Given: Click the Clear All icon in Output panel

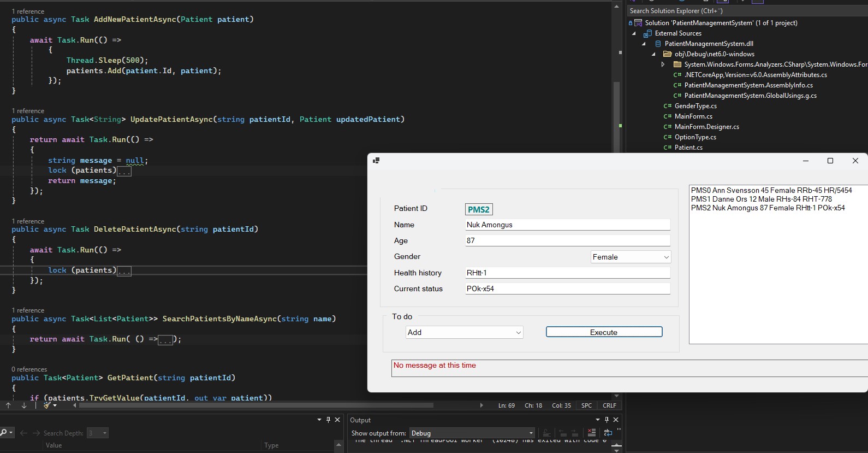Looking at the screenshot, I should pos(591,433).
